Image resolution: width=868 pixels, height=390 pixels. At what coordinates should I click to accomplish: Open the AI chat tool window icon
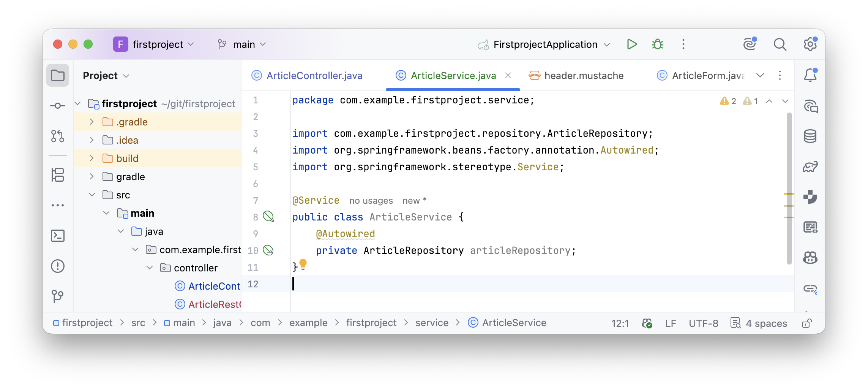pyautogui.click(x=810, y=106)
